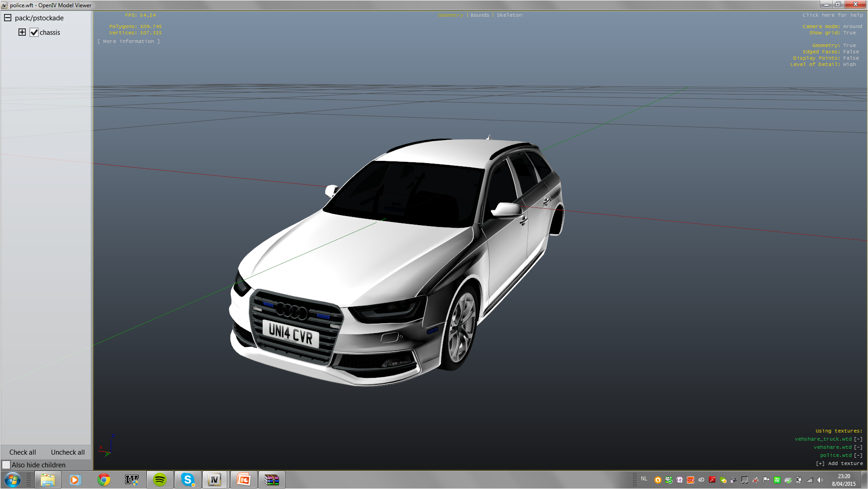Open Windows Media Player from taskbar
Viewport: 868px width, 489px height.
point(75,480)
